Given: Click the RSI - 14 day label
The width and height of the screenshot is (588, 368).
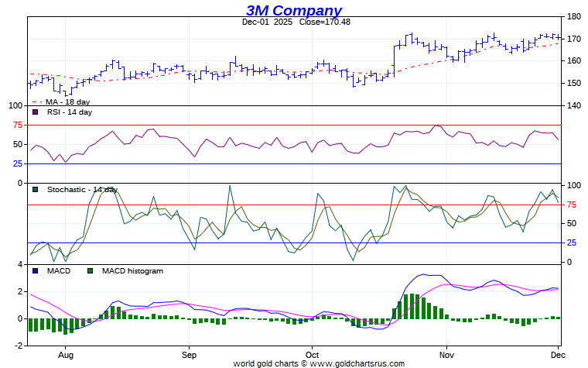Looking at the screenshot, I should pyautogui.click(x=70, y=112).
